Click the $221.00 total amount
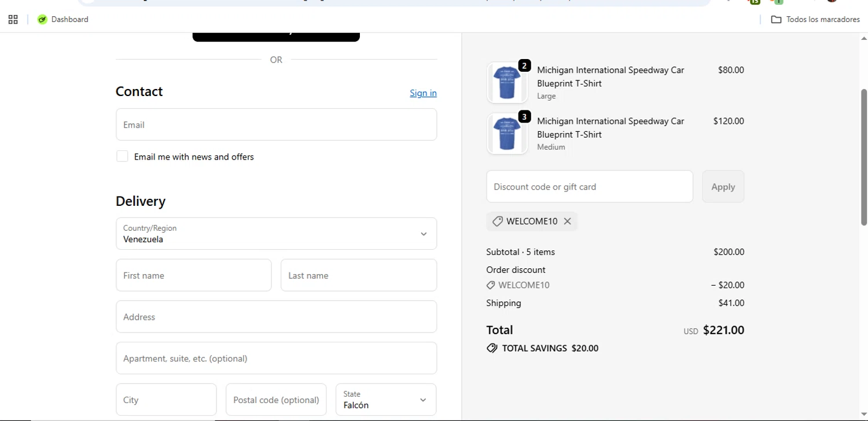This screenshot has height=421, width=868. 723,330
